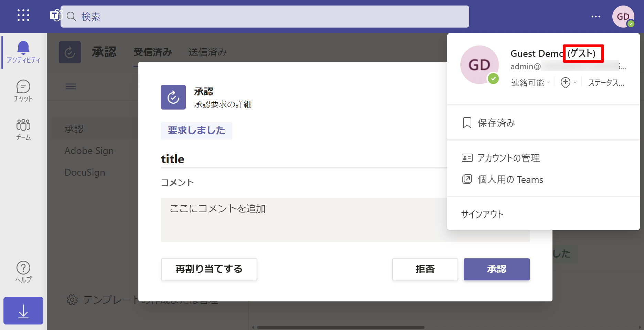
Task: Click the Approvals app icon in header
Action: coord(70,52)
